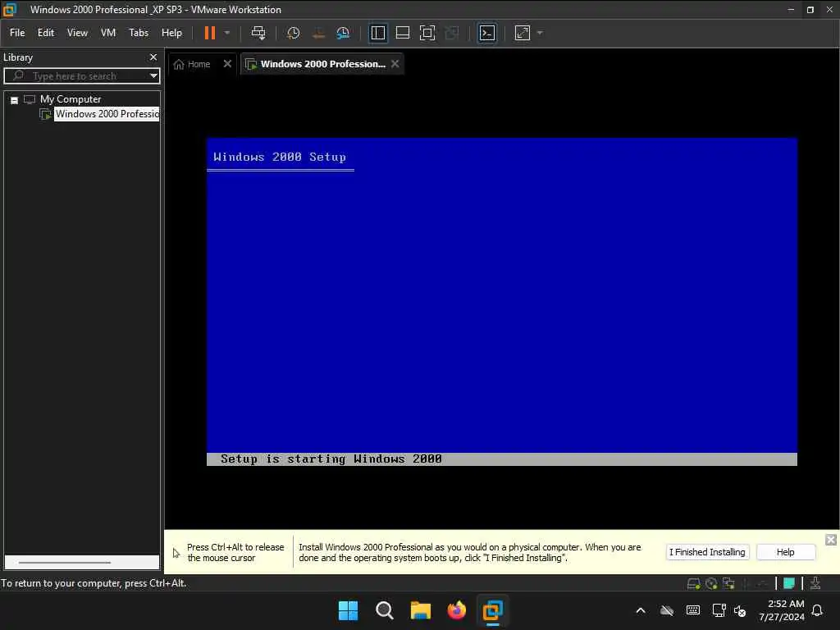Toggle the thumbnail bar view icon
This screenshot has height=630, width=840.
coord(402,33)
